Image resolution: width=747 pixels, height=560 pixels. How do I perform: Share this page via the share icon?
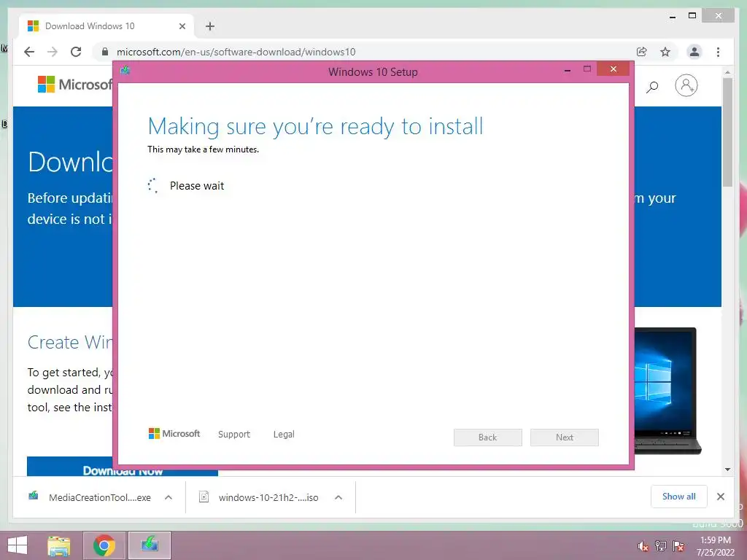coord(642,52)
